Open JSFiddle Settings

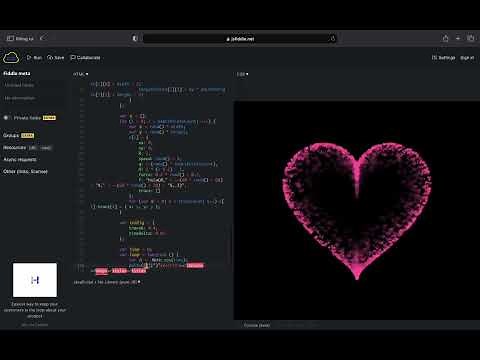(443, 58)
